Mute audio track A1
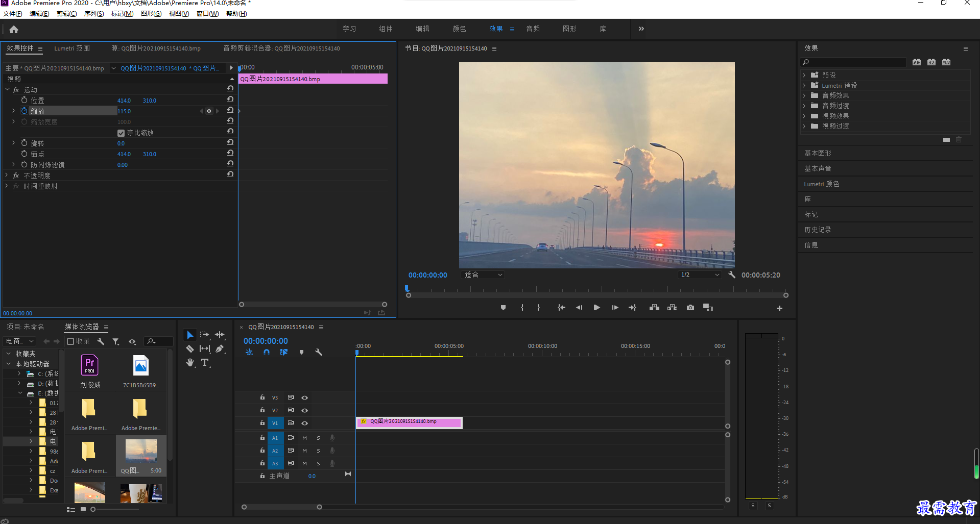Viewport: 980px width, 524px height. coord(304,438)
